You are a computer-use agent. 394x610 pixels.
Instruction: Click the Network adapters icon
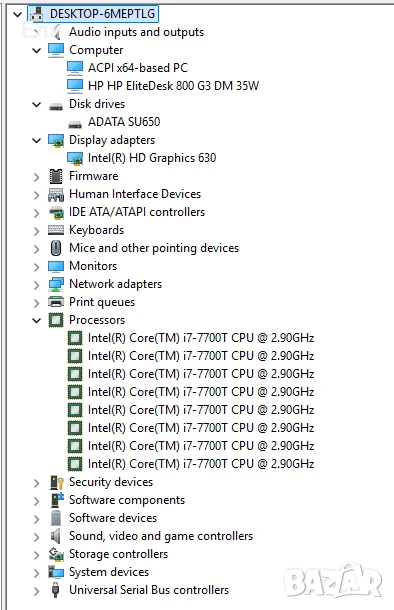point(56,284)
